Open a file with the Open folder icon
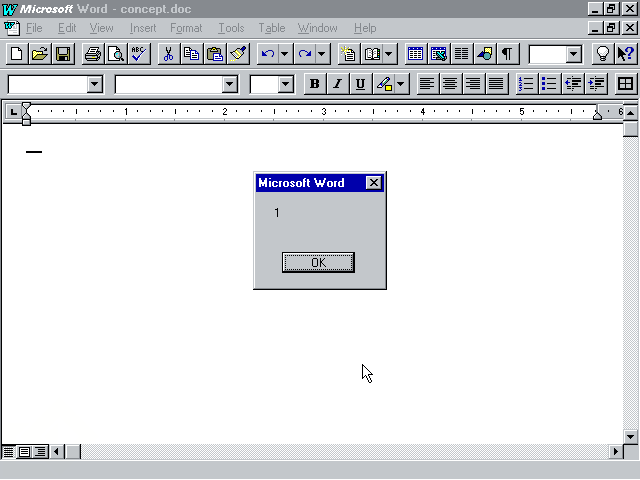 tap(40, 54)
